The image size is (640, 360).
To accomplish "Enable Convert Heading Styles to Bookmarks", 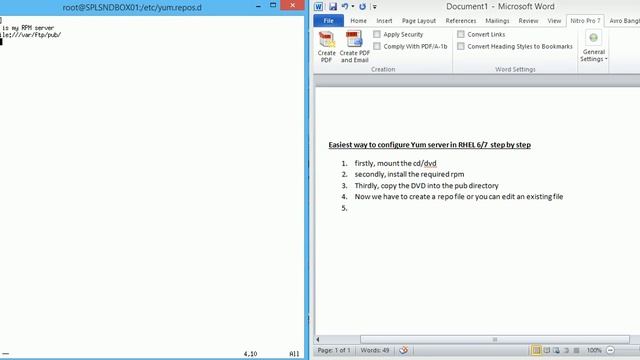I will coord(461,46).
